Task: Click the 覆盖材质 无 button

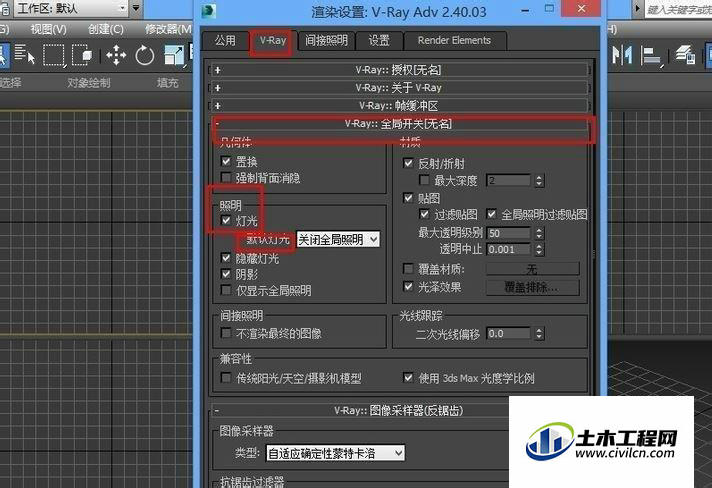Action: pyautogui.click(x=533, y=269)
